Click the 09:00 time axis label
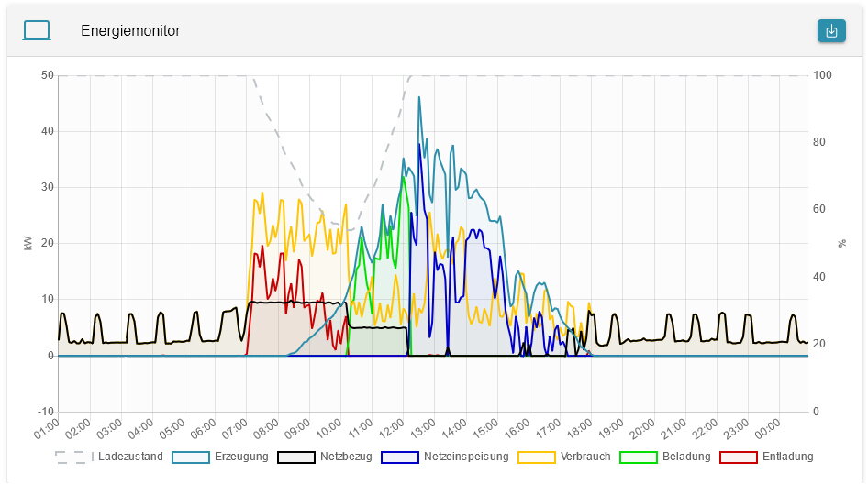Image resolution: width=868 pixels, height=485 pixels. (x=297, y=428)
